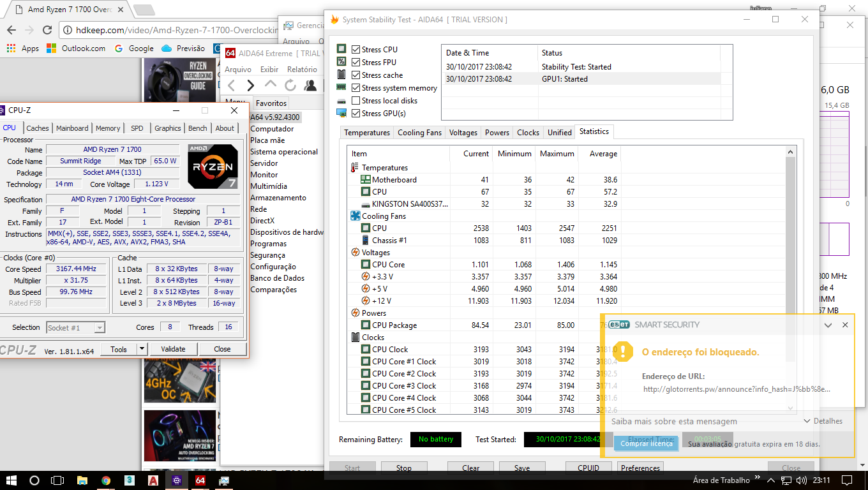Open the Cooling Fans tab

(x=419, y=133)
